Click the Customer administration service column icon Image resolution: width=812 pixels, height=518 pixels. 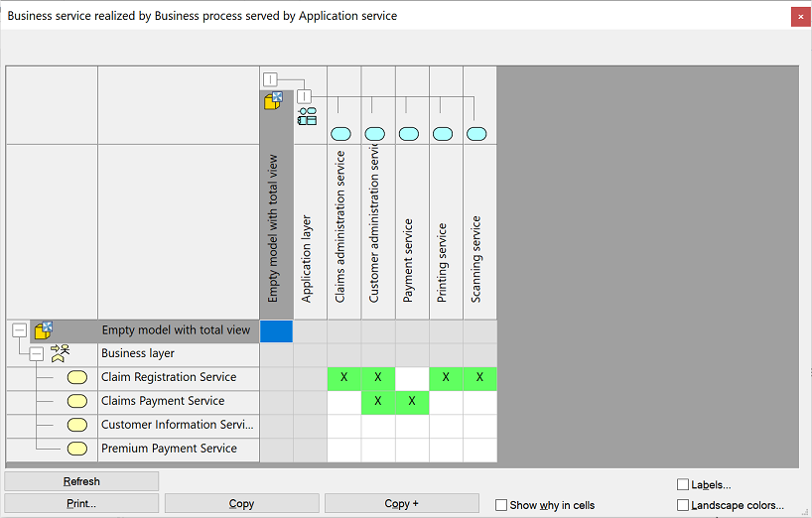[x=375, y=134]
